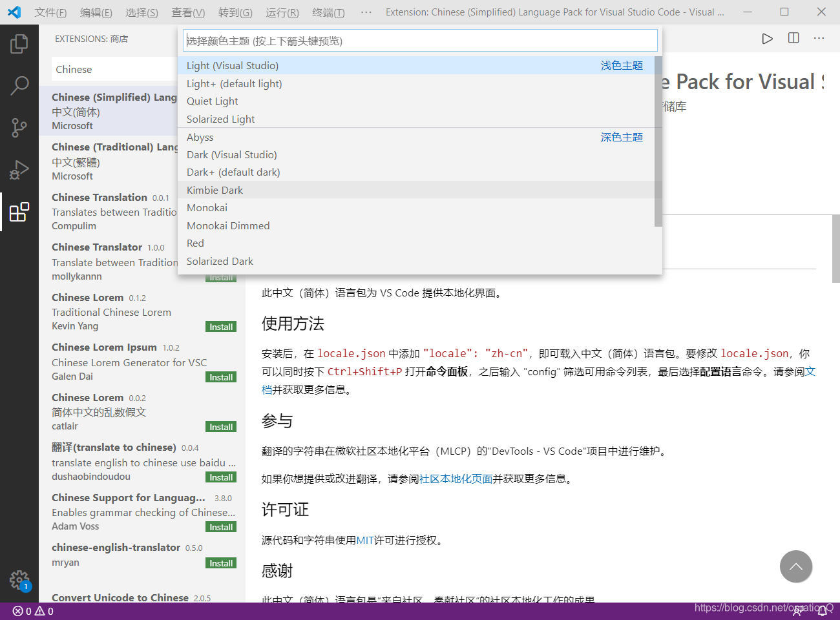The height and width of the screenshot is (620, 840).
Task: Install 翻译(translate to chinese) extension
Action: (x=221, y=477)
